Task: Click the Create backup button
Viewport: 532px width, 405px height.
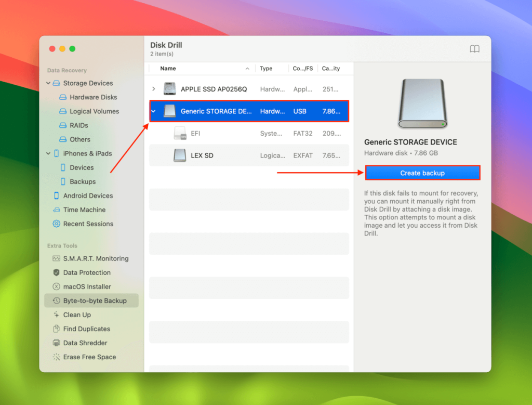Action: 422,172
